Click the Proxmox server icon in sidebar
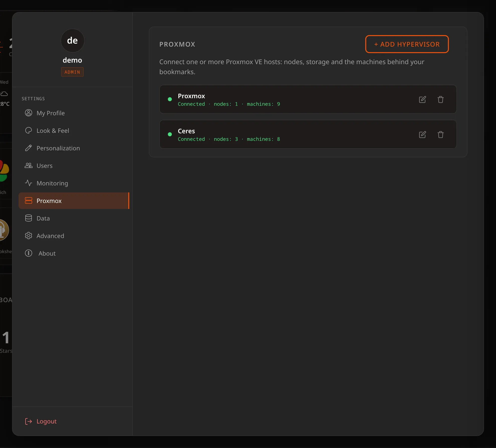The width and height of the screenshot is (496, 448). [29, 201]
